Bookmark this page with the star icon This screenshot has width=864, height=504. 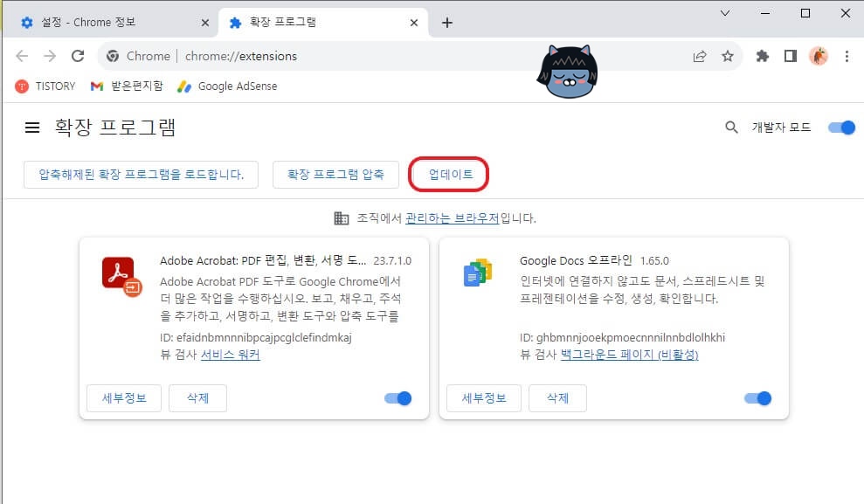pyautogui.click(x=729, y=55)
